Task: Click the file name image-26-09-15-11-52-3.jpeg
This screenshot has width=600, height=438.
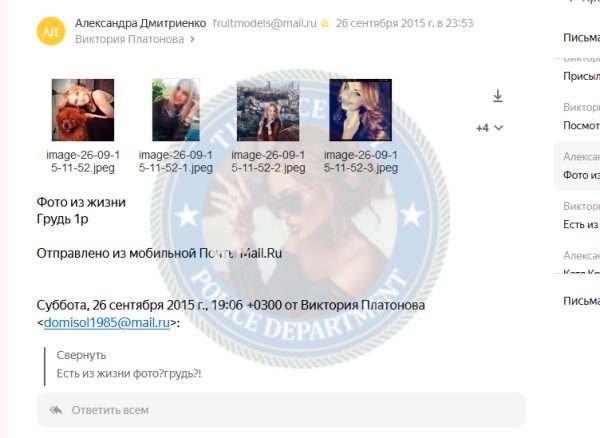Action: coord(361,161)
